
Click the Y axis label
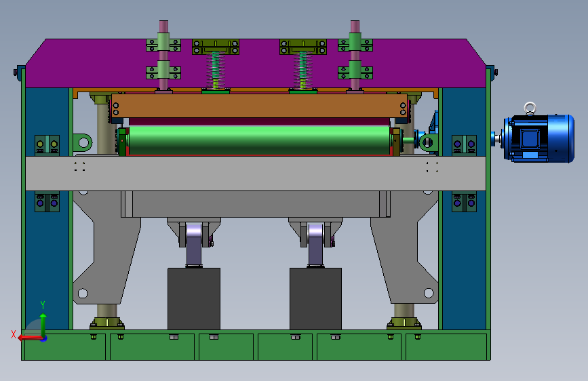(x=43, y=305)
